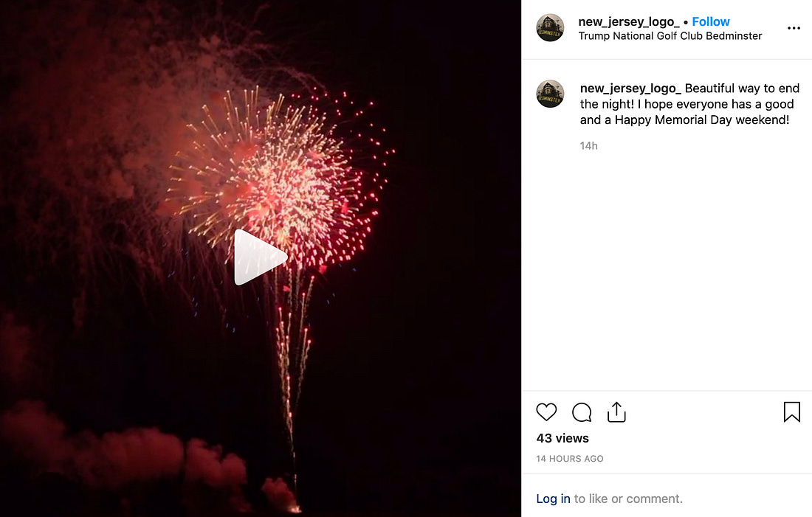
Task: View the 43 views count
Action: pos(562,438)
